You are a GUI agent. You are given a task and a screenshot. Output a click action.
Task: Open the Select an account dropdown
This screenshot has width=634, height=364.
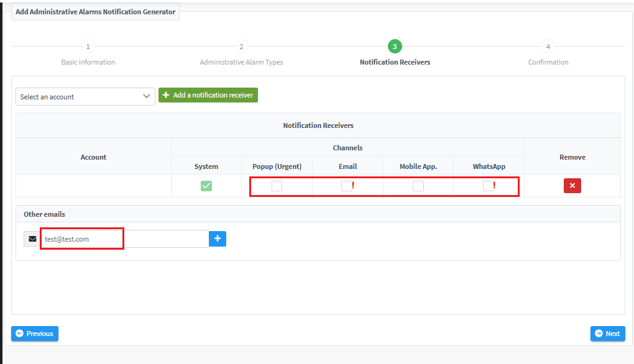(85, 97)
